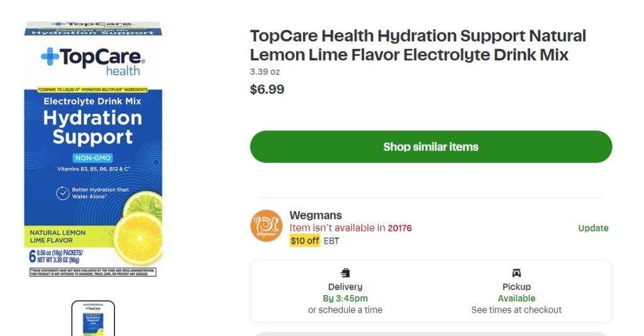The image size is (644, 336).
Task: Open the large TopCare product box image
Action: point(93,150)
